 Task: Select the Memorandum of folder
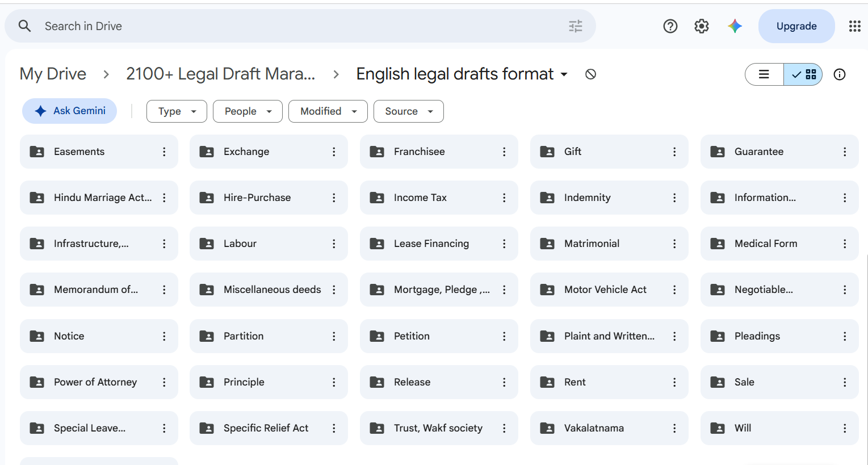[99, 290]
